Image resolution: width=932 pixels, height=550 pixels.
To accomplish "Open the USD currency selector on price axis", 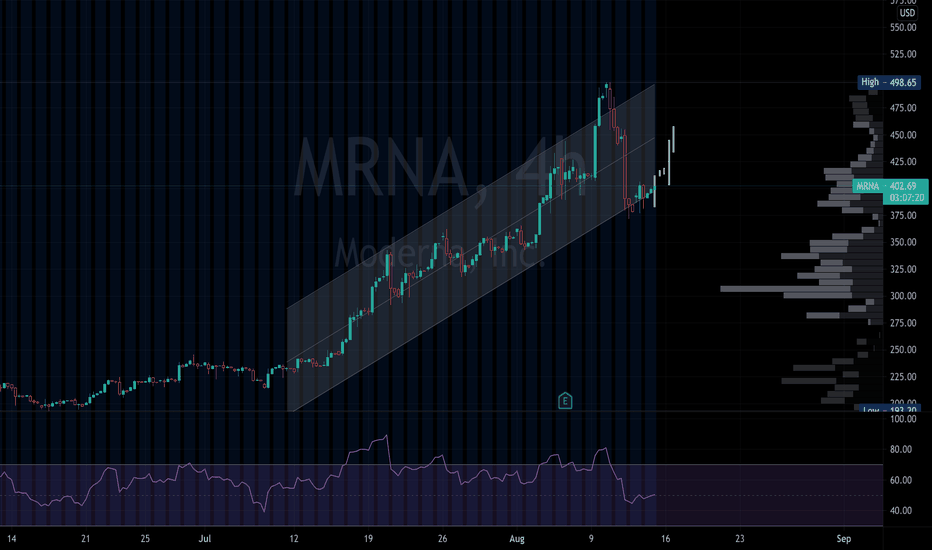I will [907, 12].
